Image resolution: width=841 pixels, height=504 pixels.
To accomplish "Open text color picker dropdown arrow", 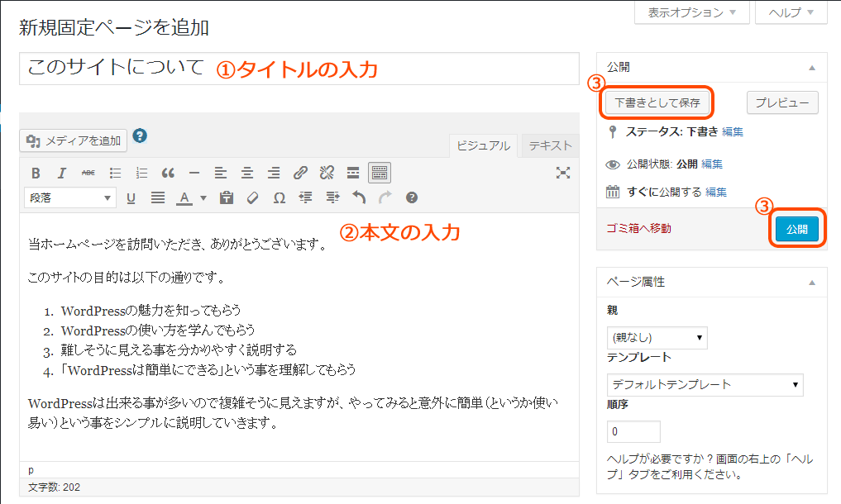I will click(x=203, y=198).
